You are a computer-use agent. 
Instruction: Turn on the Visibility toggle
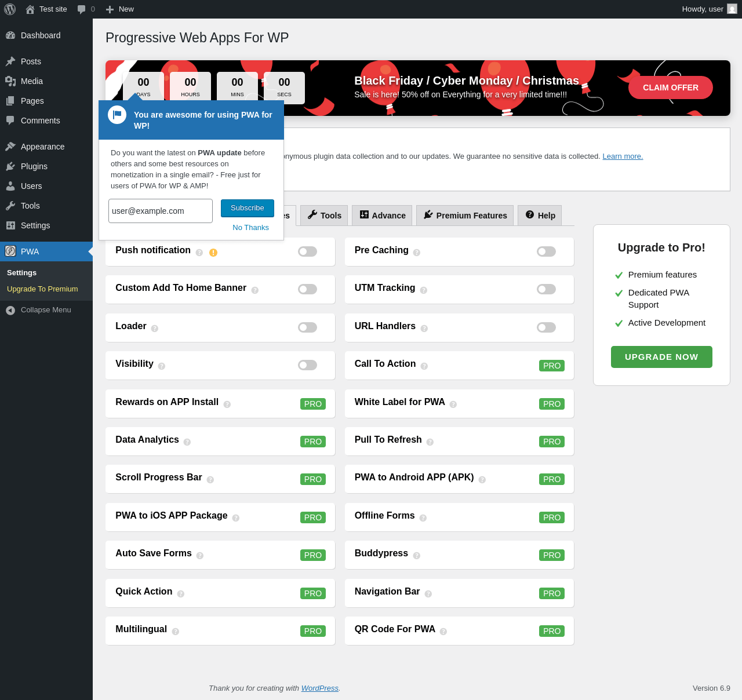(x=307, y=365)
